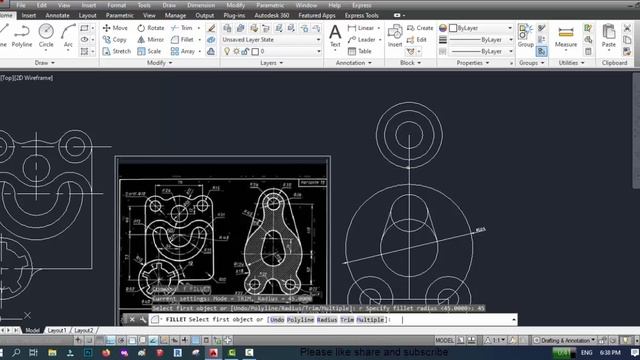Activate the Trim tool
The width and height of the screenshot is (640, 360).
pyautogui.click(x=182, y=28)
